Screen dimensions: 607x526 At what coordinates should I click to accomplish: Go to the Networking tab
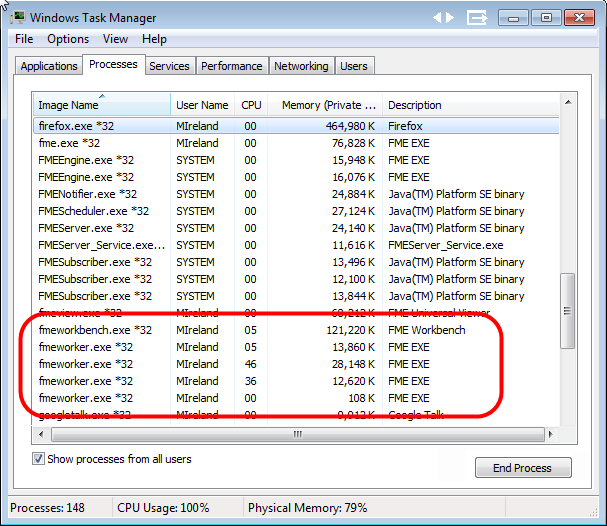click(x=301, y=66)
